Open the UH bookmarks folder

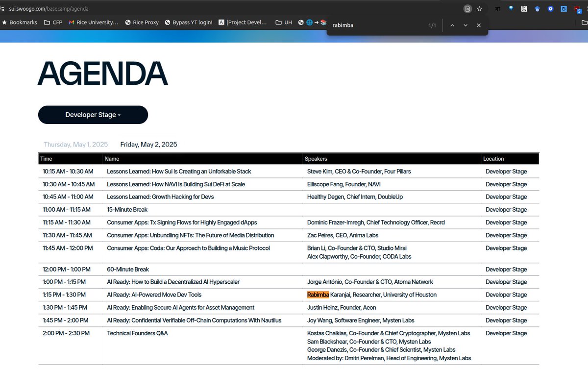(x=284, y=23)
